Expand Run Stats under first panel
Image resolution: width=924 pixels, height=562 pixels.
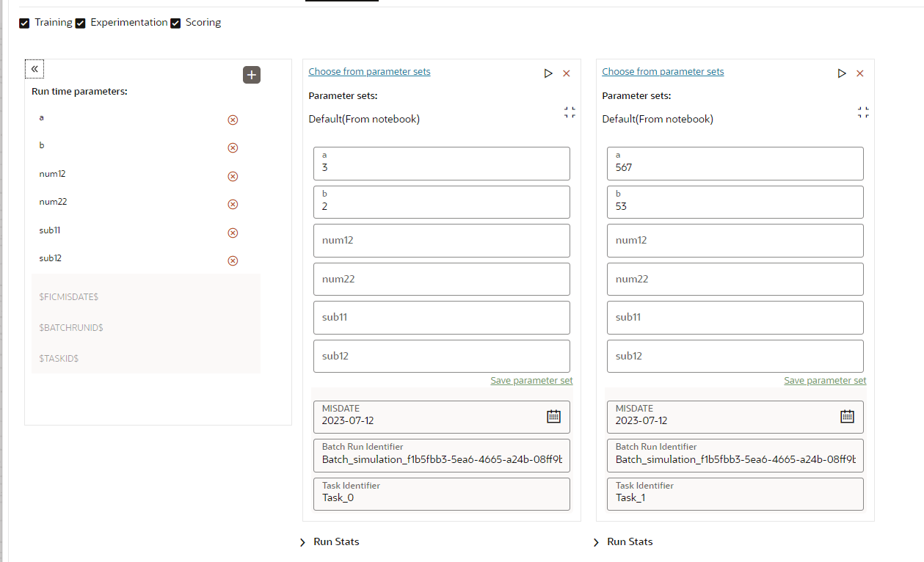pos(302,542)
